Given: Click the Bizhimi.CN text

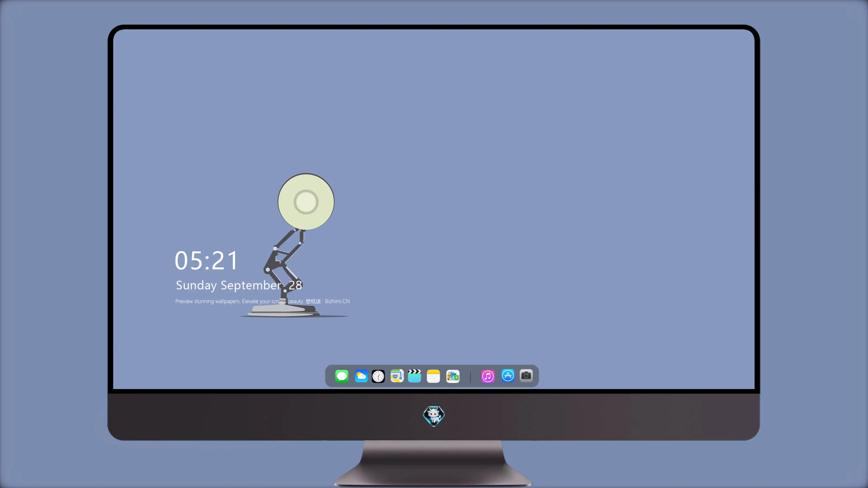Looking at the screenshot, I should tap(337, 301).
